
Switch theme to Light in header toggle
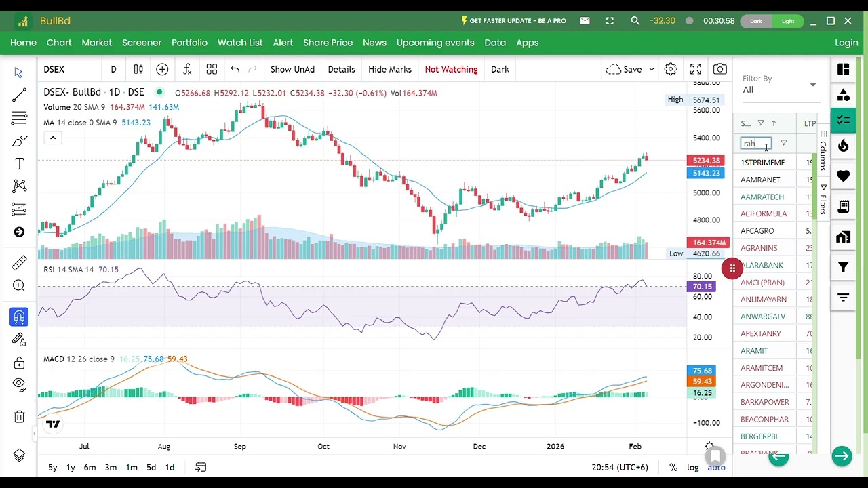(788, 21)
